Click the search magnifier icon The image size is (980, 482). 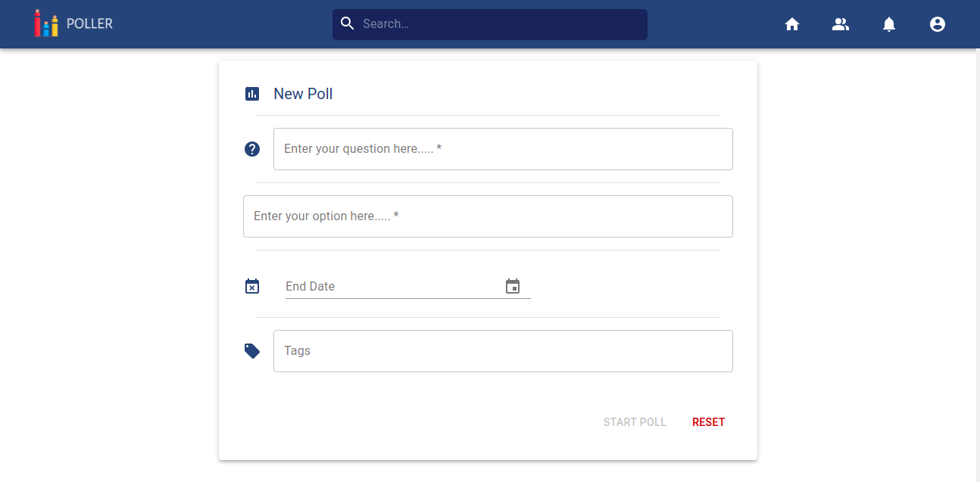pyautogui.click(x=348, y=23)
